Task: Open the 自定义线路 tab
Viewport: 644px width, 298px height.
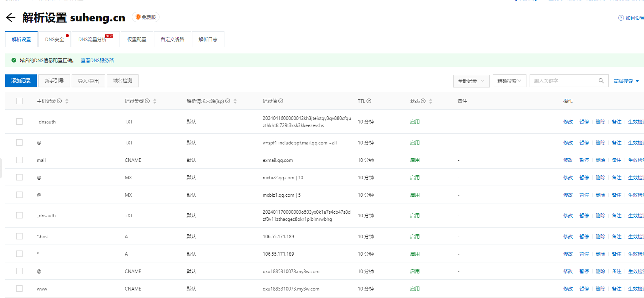Action: click(x=173, y=39)
